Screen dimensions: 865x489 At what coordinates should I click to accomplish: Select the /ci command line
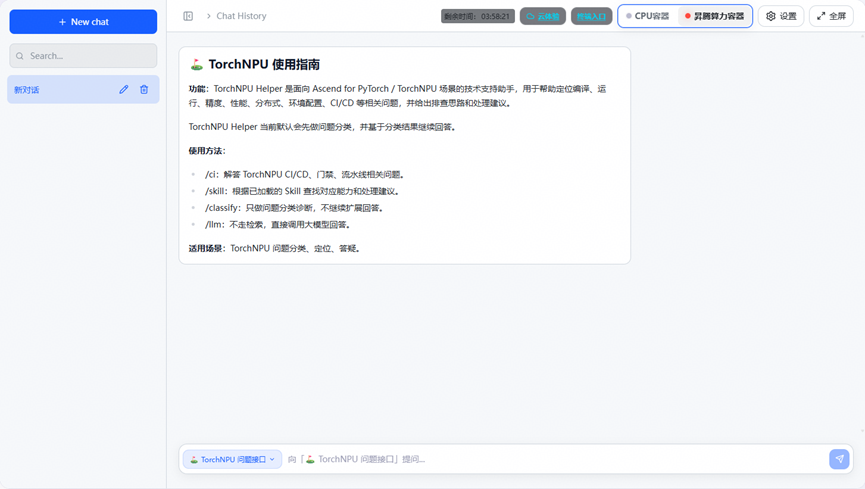pos(305,174)
